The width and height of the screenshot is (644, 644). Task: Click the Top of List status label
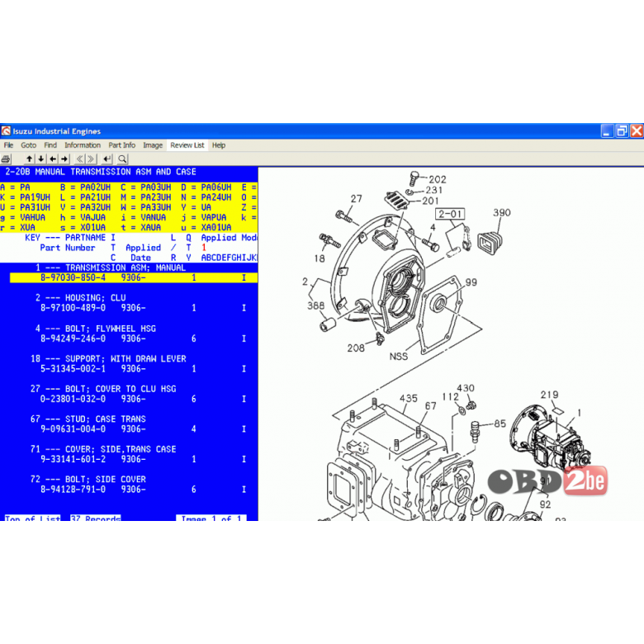point(32,519)
